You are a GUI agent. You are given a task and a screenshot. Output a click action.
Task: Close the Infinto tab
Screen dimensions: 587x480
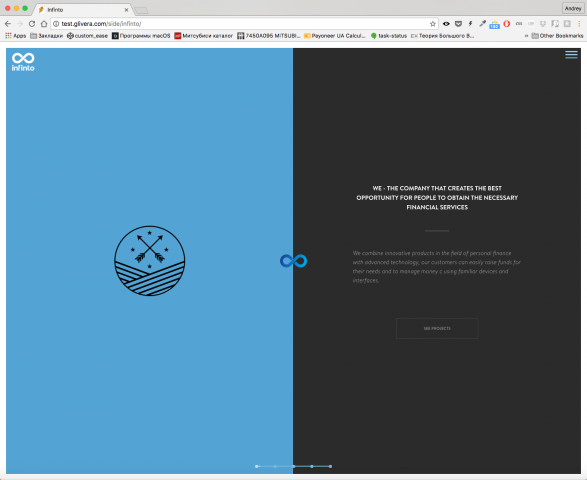pyautogui.click(x=126, y=10)
